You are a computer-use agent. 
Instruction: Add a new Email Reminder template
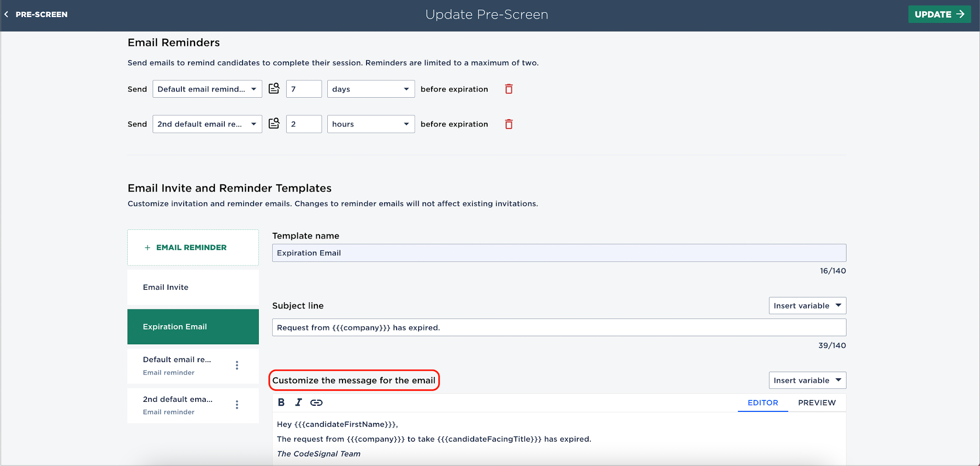click(193, 248)
